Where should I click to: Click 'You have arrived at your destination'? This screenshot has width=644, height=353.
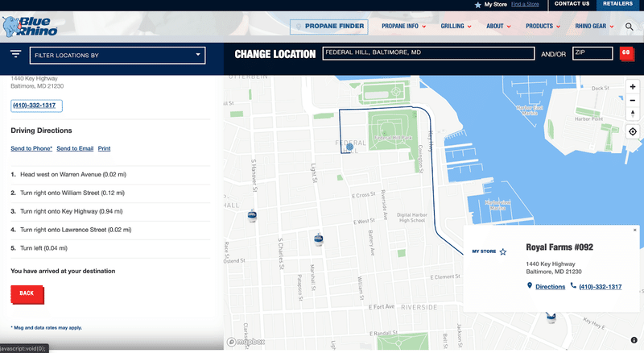[63, 271]
